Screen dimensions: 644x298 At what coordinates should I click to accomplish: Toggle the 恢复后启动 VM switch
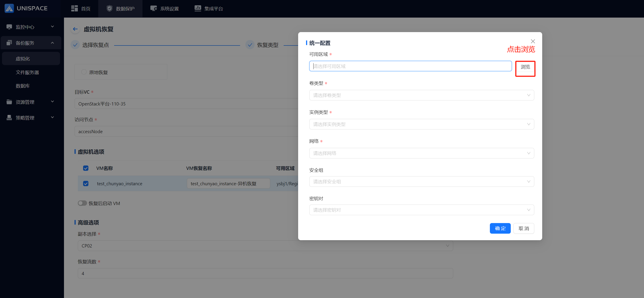[82, 203]
